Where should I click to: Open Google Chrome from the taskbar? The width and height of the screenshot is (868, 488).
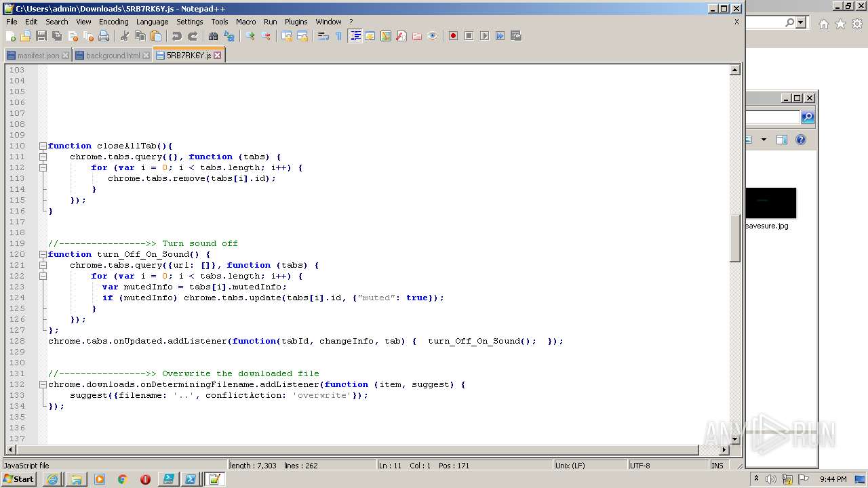coord(123,479)
